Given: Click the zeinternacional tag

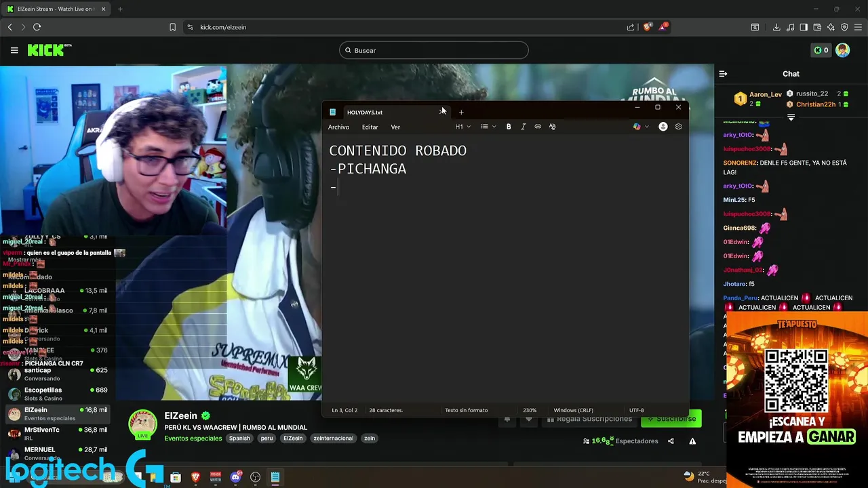Looking at the screenshot, I should [333, 439].
